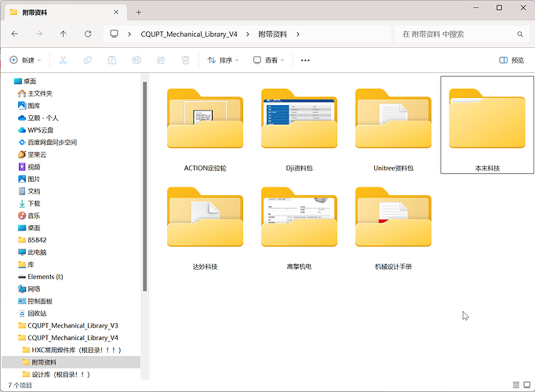
Task: Open the 查看 view dropdown
Action: pos(268,60)
